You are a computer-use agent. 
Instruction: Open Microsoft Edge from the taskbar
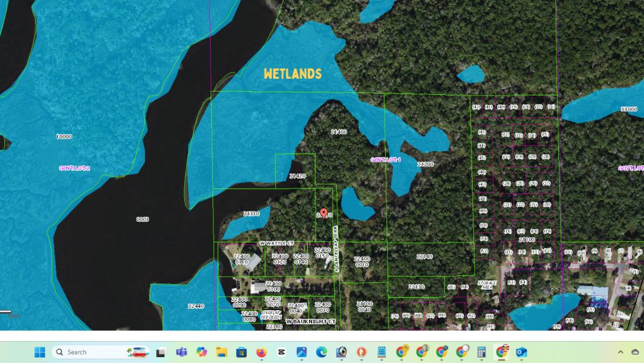click(321, 352)
